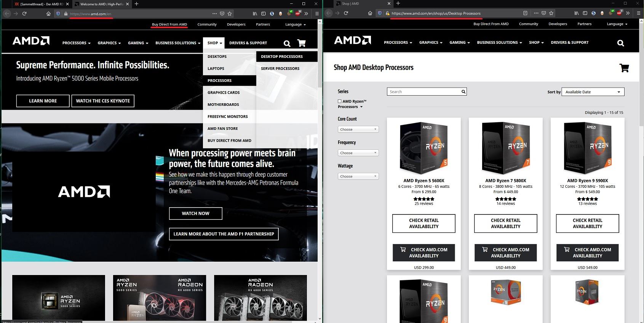Go home in right browser window
Viewport: 644px width, 323px height.
pyautogui.click(x=370, y=13)
